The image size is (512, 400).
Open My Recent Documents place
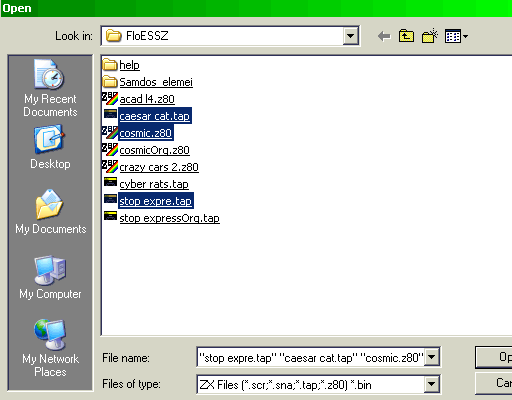click(50, 88)
